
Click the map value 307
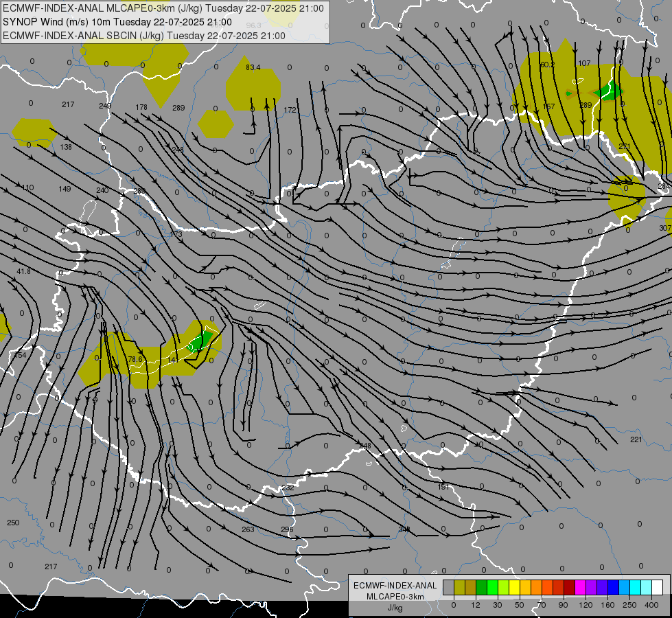click(665, 228)
